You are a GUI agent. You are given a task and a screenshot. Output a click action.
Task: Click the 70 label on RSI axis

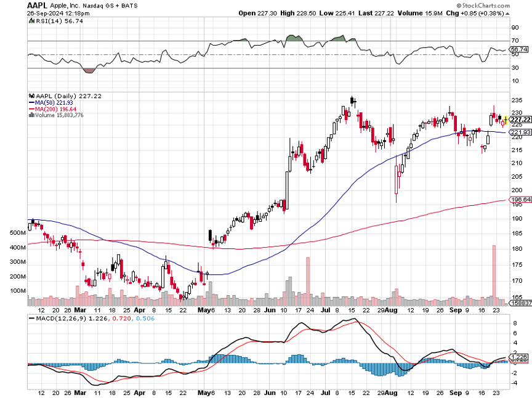[x=515, y=41]
